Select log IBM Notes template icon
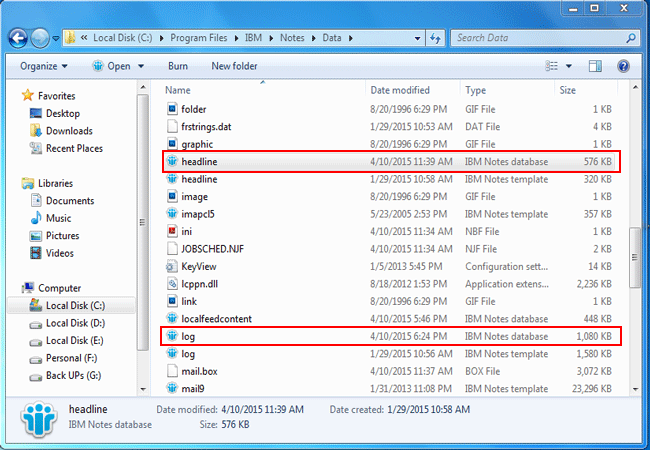 [x=172, y=353]
